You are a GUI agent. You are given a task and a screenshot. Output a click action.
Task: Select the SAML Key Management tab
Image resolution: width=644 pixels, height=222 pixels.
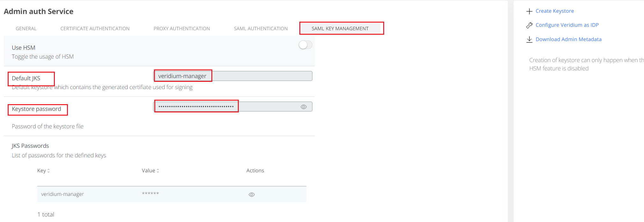340,29
